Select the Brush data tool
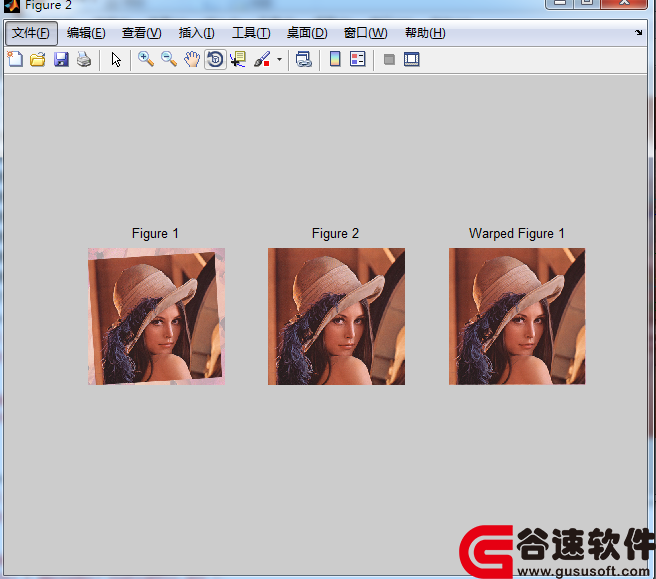 click(x=262, y=59)
